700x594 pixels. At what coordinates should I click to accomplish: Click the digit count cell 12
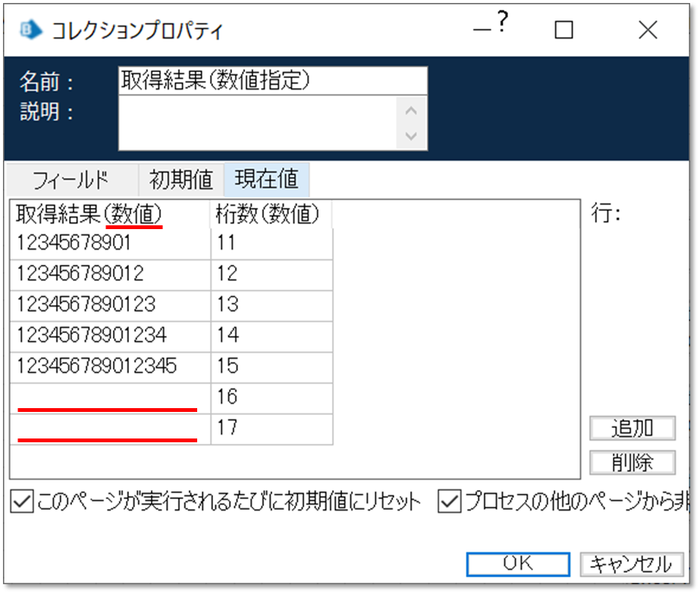click(x=272, y=274)
